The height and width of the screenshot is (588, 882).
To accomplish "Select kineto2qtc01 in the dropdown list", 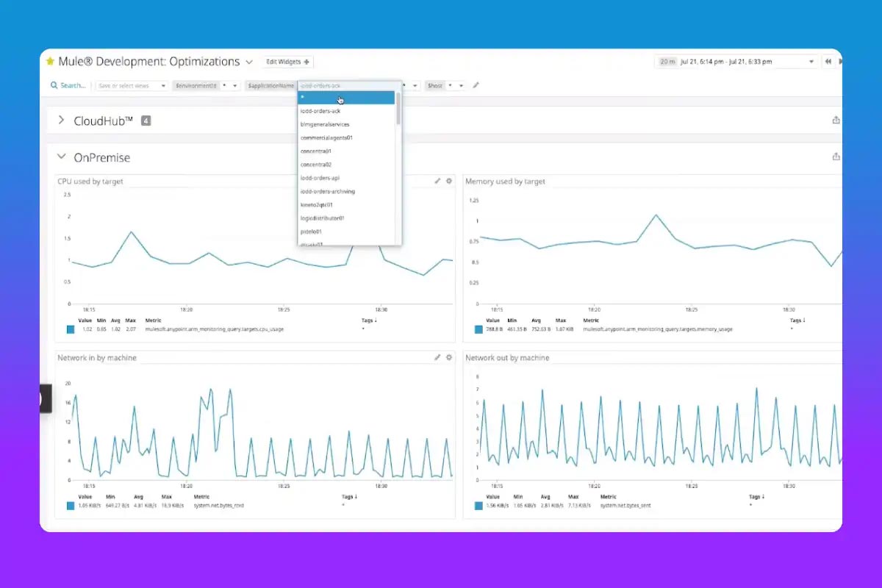I will pos(346,204).
